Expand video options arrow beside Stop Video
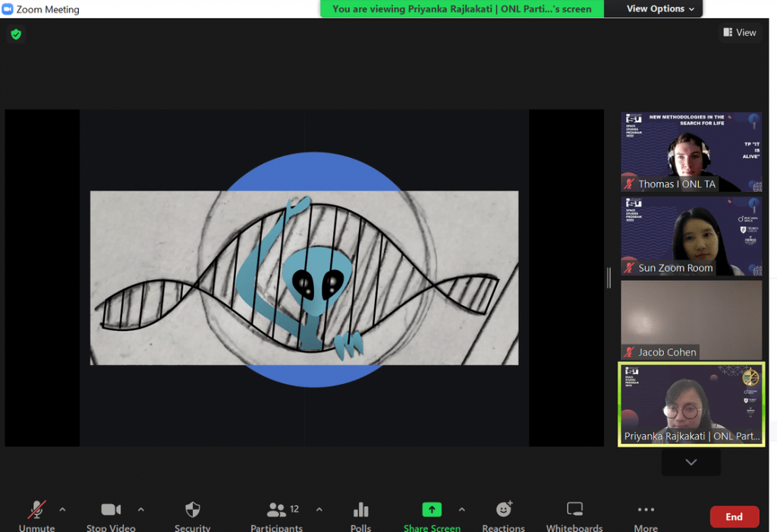The width and height of the screenshot is (777, 532). click(140, 509)
